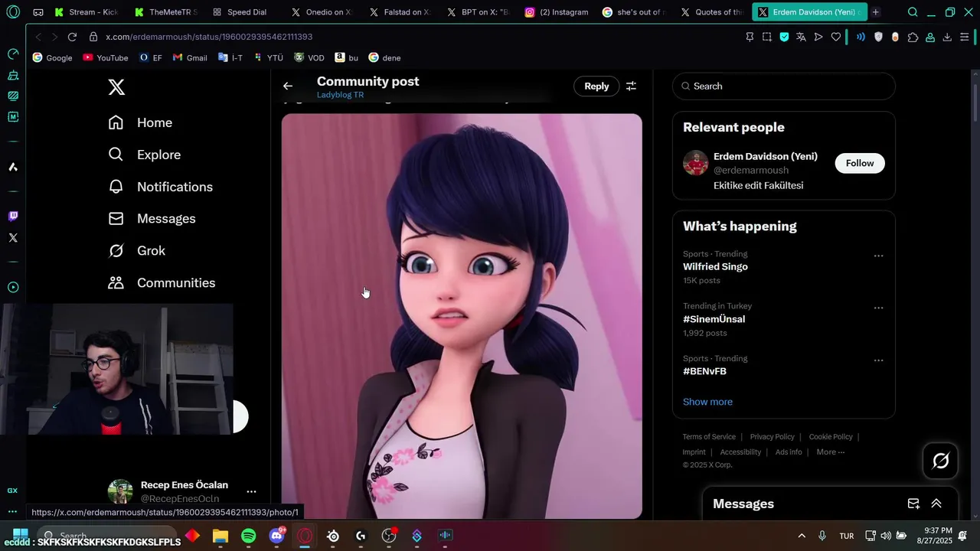The height and width of the screenshot is (551, 980).
Task: Open a new browser tab
Action: (875, 12)
